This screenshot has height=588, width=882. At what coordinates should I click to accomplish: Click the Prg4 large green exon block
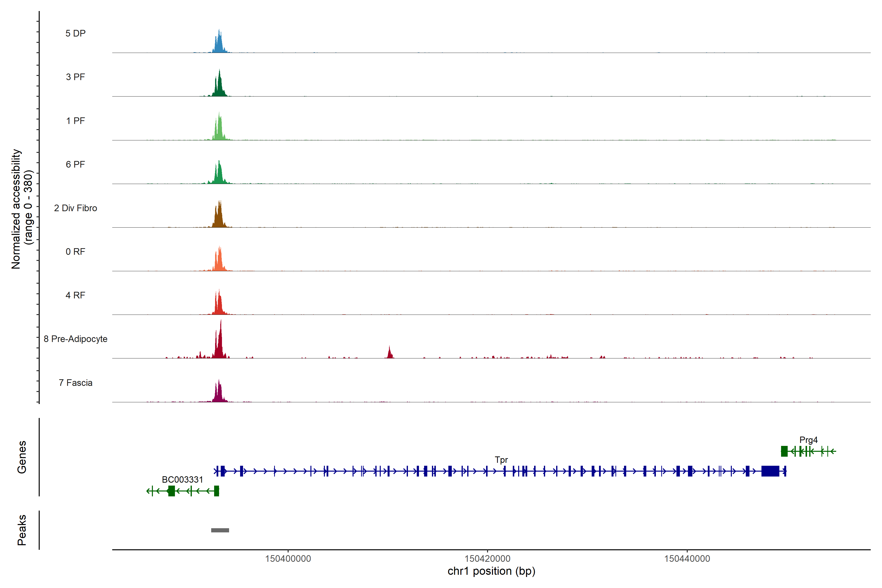784,451
